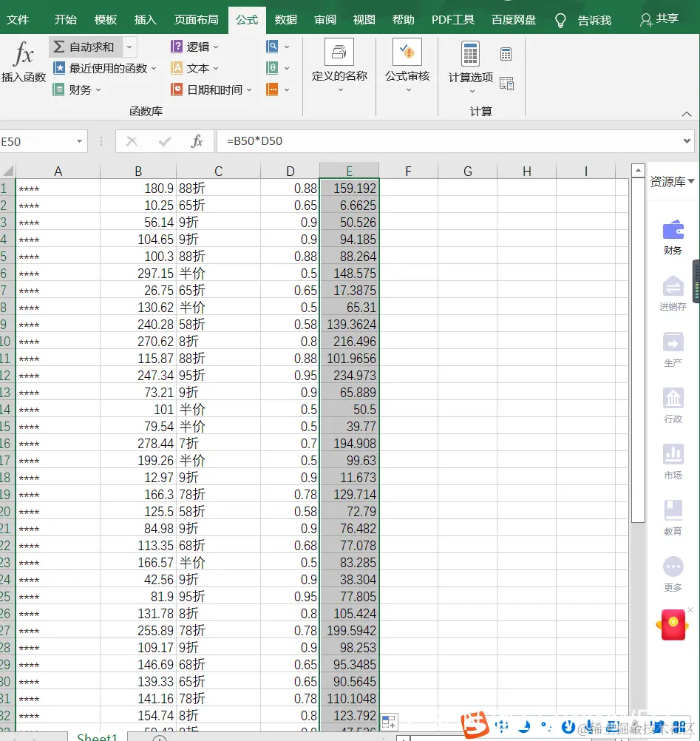This screenshot has width=700, height=741.
Task: Switch to the Data (数据) tab
Action: pos(286,20)
